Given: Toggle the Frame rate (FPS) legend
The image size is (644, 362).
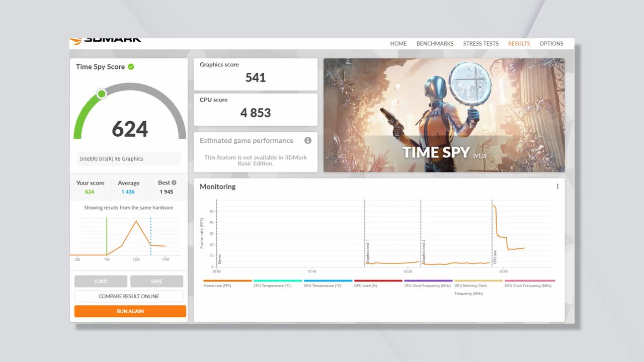Looking at the screenshot, I should pyautogui.click(x=217, y=286).
